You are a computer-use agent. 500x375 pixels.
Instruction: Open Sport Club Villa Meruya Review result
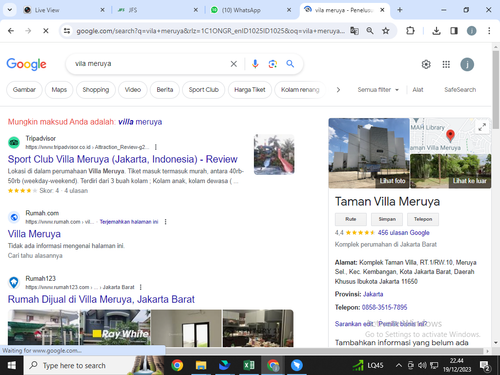[123, 159]
